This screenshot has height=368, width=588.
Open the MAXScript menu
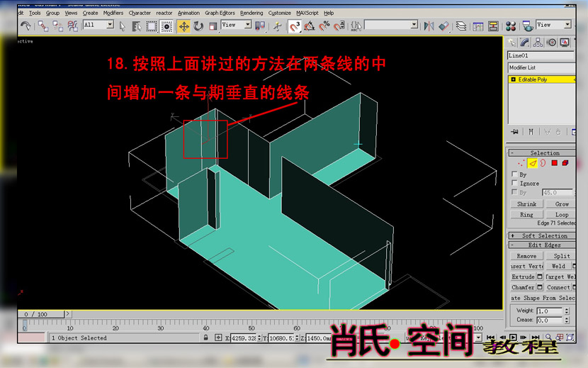click(x=307, y=13)
